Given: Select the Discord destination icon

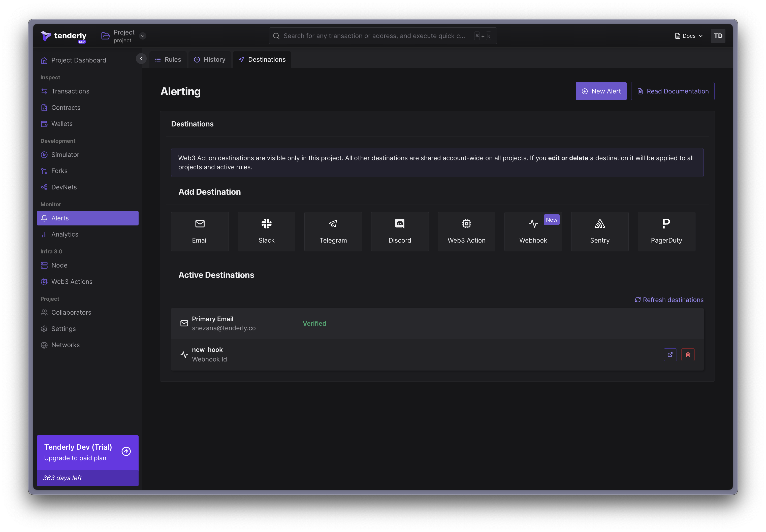Looking at the screenshot, I should [x=399, y=223].
